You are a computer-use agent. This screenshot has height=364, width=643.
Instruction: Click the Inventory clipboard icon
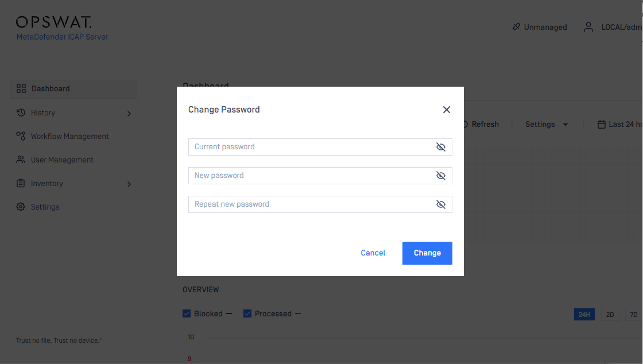21,183
